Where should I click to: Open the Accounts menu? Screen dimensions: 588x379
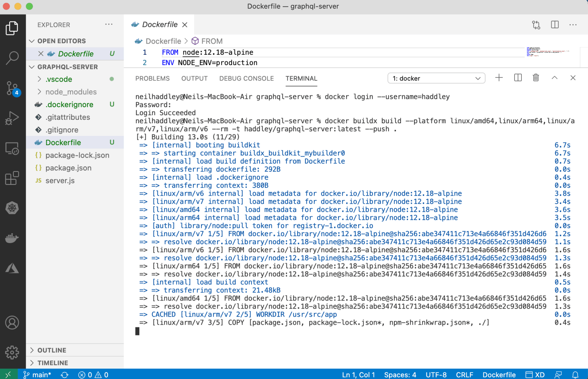(12, 323)
